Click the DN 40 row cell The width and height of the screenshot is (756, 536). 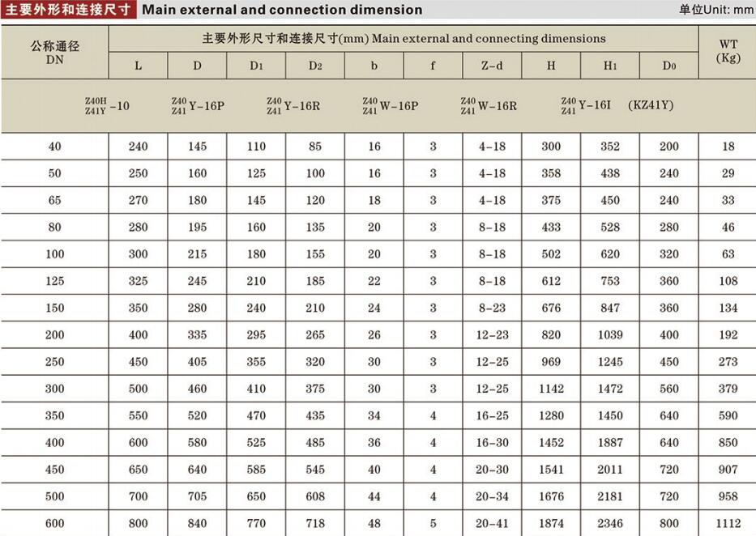coord(53,147)
